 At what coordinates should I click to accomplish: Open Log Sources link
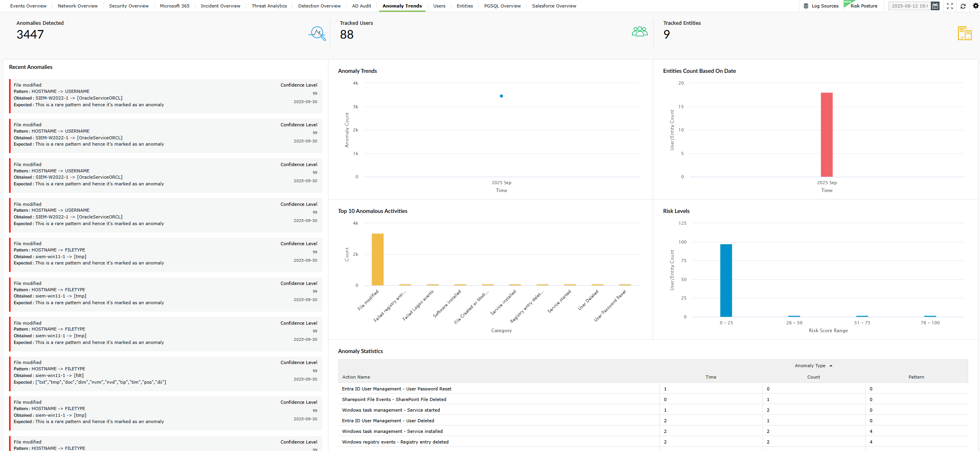825,6
